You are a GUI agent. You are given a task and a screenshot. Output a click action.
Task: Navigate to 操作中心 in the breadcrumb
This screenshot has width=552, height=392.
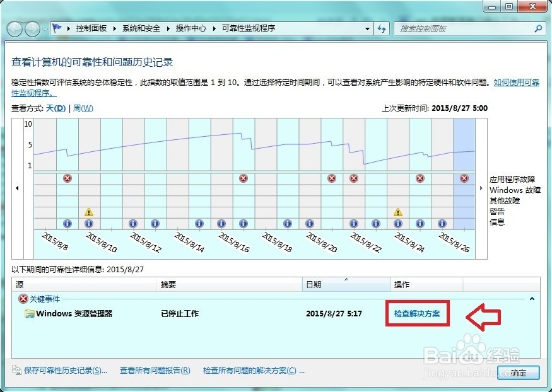(191, 28)
